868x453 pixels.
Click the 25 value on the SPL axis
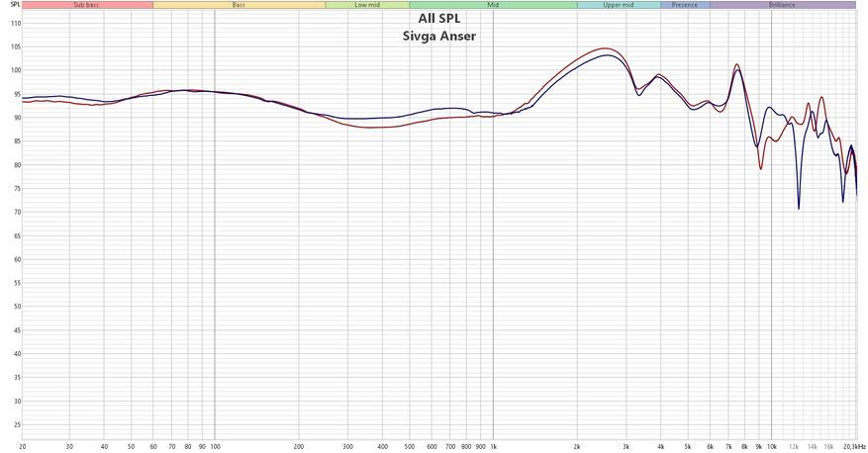pyautogui.click(x=17, y=425)
